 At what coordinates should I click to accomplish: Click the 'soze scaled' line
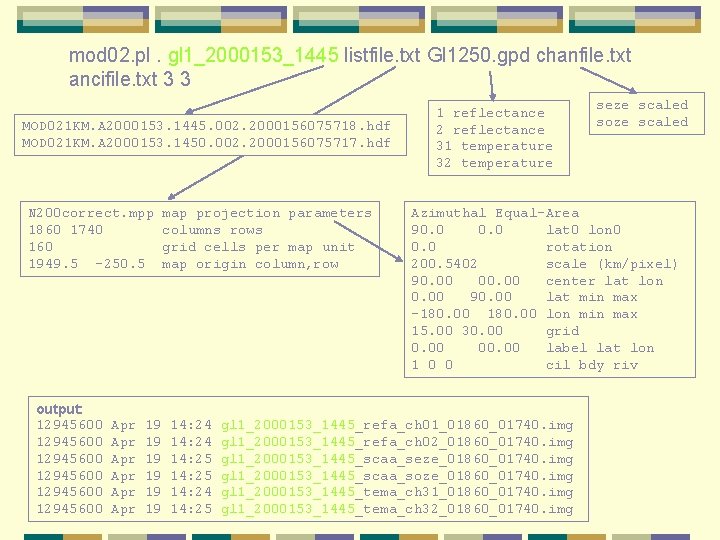tap(642, 122)
